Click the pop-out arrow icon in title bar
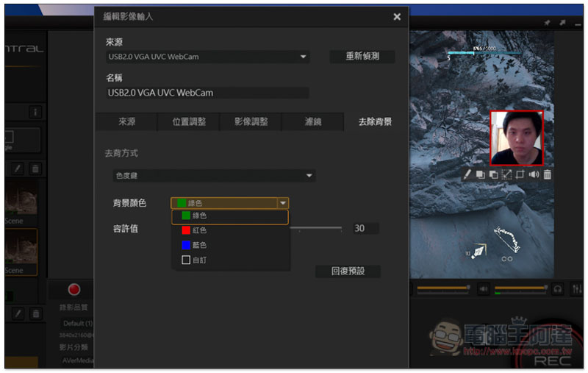 point(562,23)
